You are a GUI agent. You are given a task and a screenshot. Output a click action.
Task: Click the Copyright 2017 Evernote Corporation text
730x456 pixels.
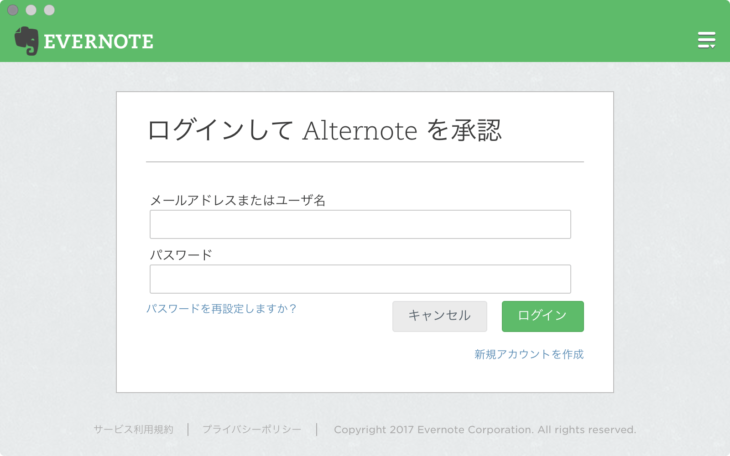click(x=485, y=429)
